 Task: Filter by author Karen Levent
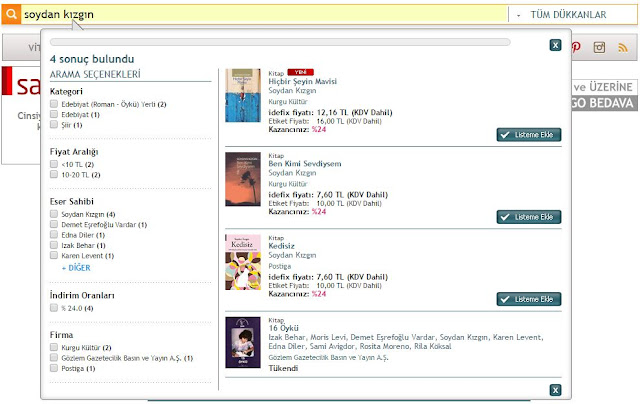[x=54, y=255]
